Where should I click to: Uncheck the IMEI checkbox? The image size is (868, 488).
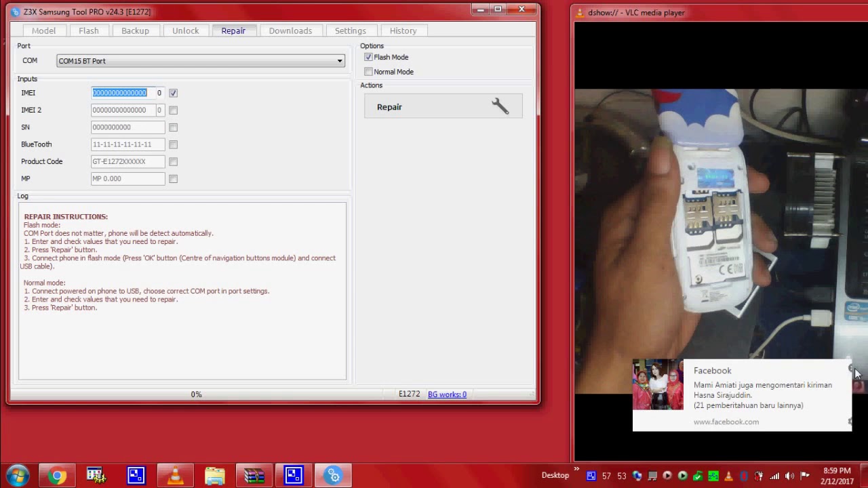(173, 93)
